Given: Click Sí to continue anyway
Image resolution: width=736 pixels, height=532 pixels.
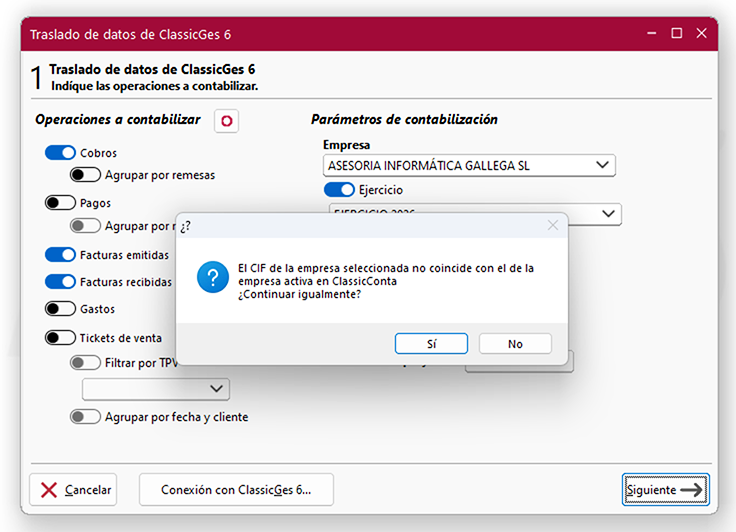Looking at the screenshot, I should (x=431, y=343).
